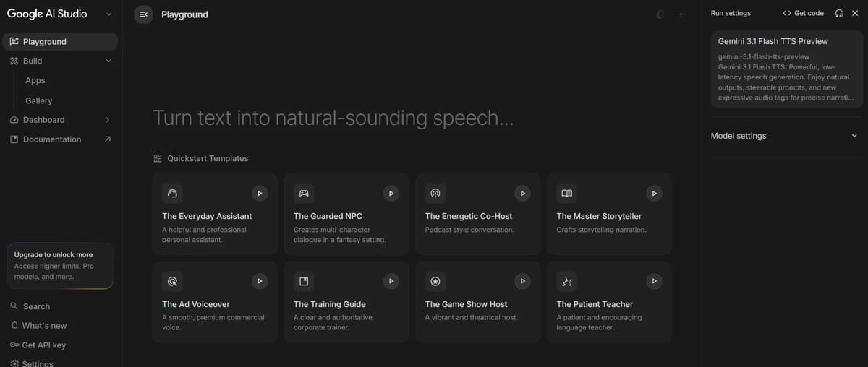This screenshot has height=367, width=868.
Task: Click The Energetic Co-Host podcast icon
Action: pyautogui.click(x=435, y=193)
